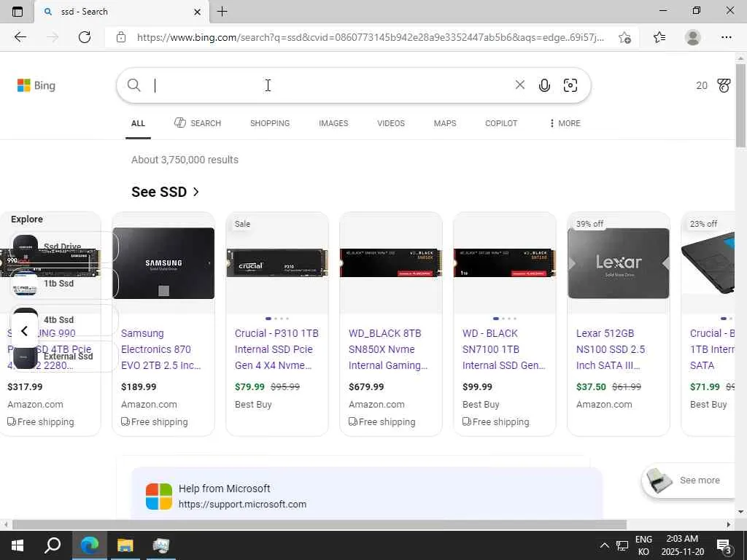Close the ssd - Search tab

tap(197, 12)
